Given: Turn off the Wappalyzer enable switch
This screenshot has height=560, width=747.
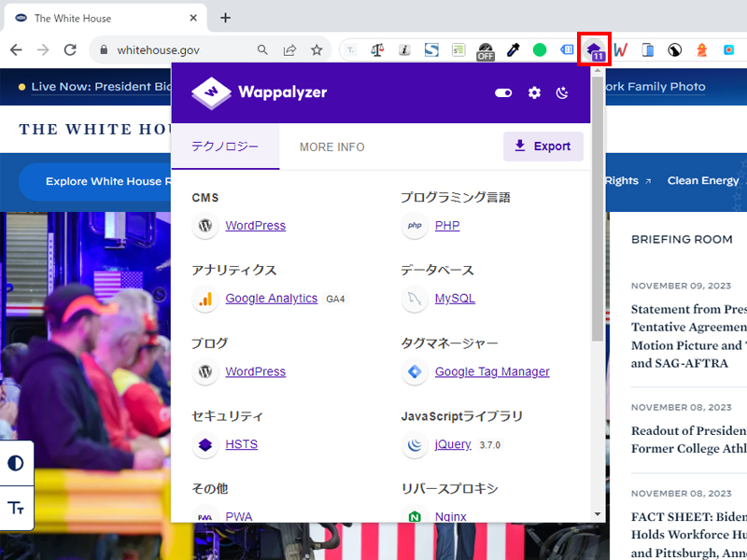Looking at the screenshot, I should tap(503, 92).
